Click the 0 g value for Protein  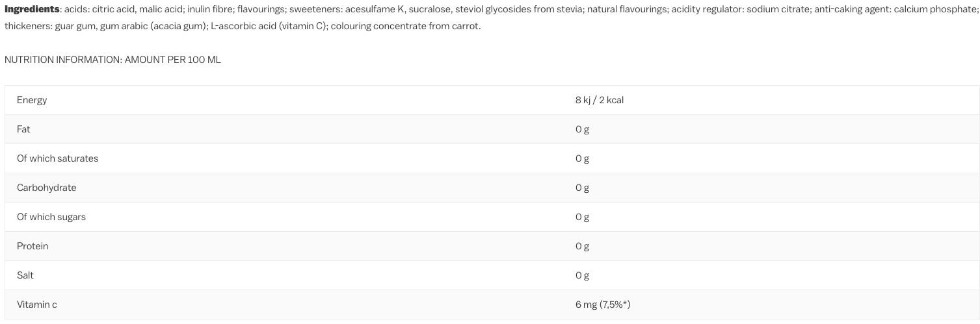pyautogui.click(x=582, y=246)
